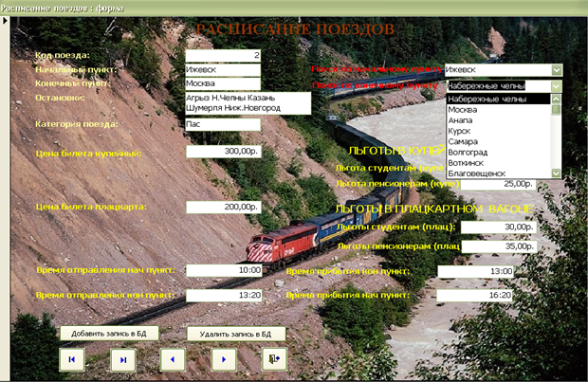Click the 'Код поезда' input field
Image resolution: width=588 pixels, height=382 pixels.
tap(223, 55)
